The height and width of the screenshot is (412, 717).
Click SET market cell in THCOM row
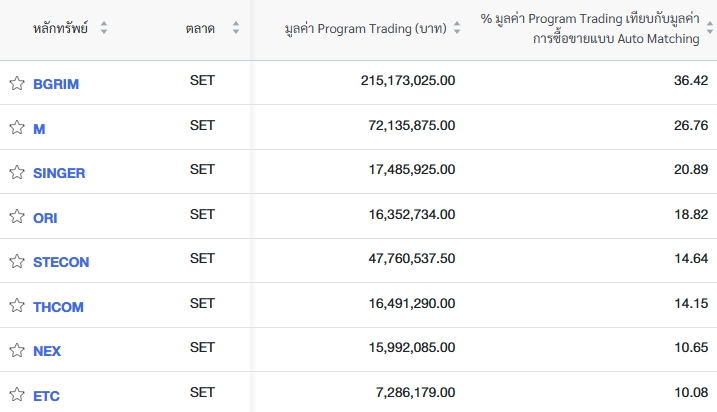coord(202,303)
